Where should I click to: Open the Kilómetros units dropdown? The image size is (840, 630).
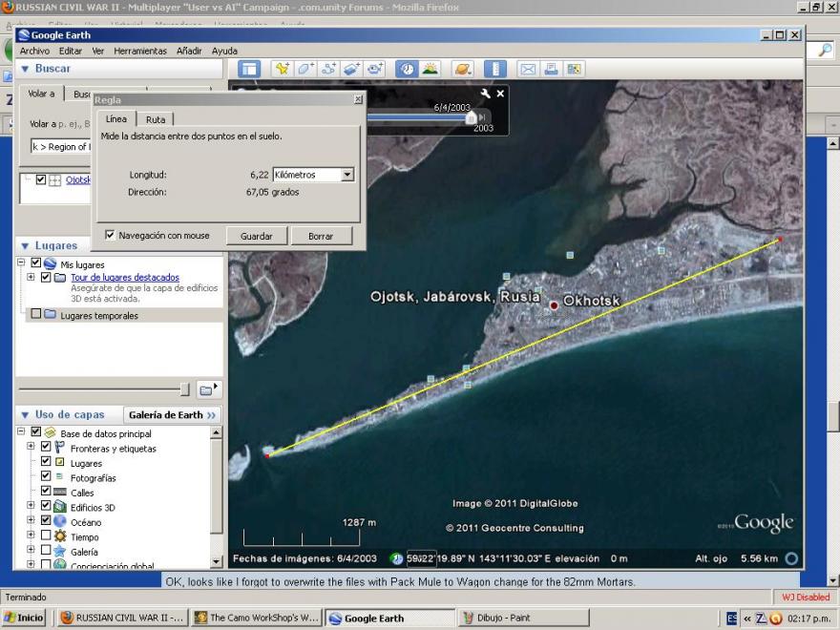(346, 175)
